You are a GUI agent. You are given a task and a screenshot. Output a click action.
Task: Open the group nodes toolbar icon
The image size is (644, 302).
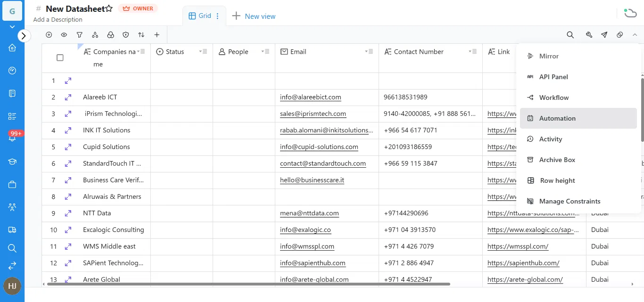tap(95, 35)
